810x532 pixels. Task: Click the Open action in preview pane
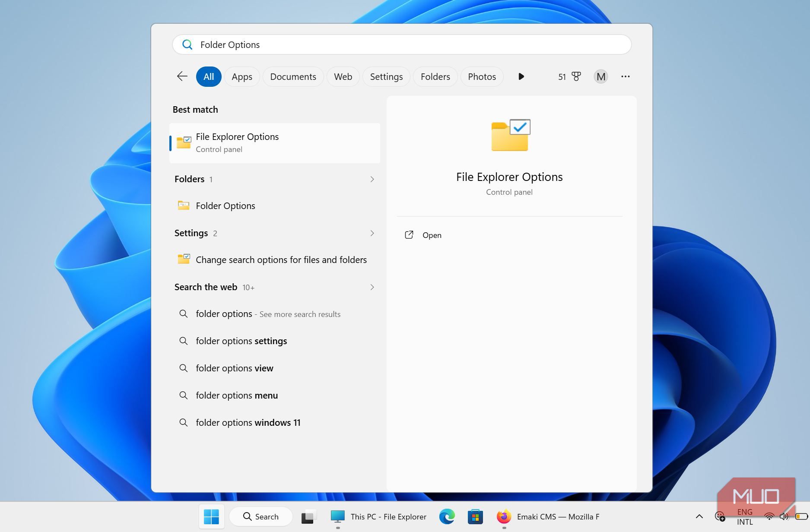423,235
